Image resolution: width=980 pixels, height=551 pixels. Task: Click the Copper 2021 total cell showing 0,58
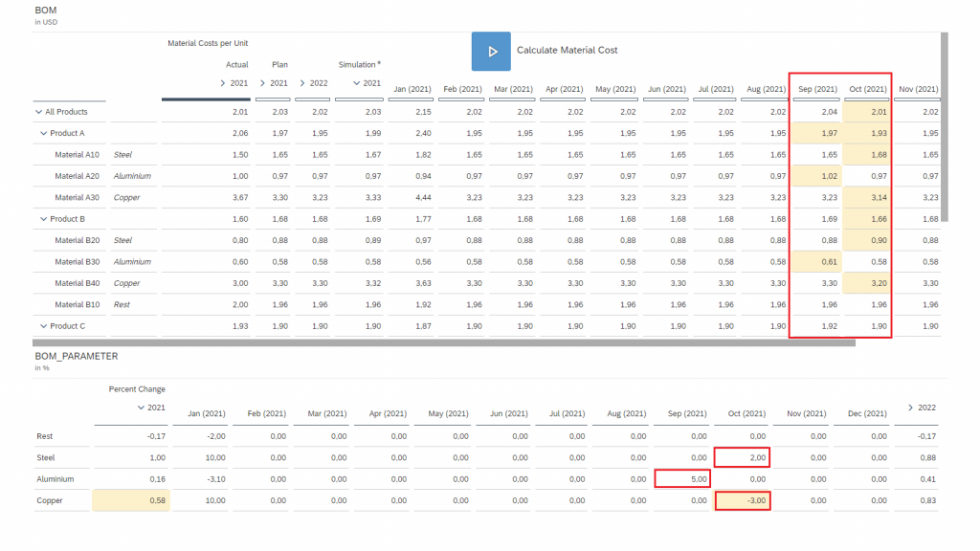131,500
